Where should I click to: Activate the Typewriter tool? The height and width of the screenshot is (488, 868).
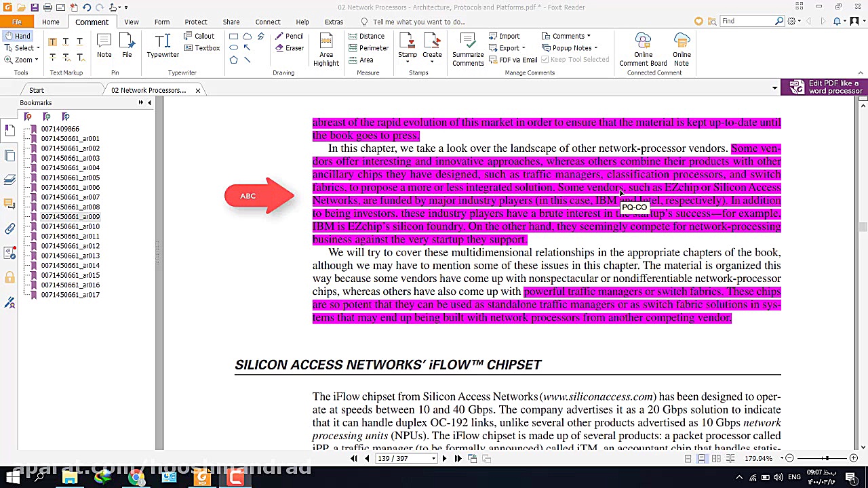tap(163, 46)
